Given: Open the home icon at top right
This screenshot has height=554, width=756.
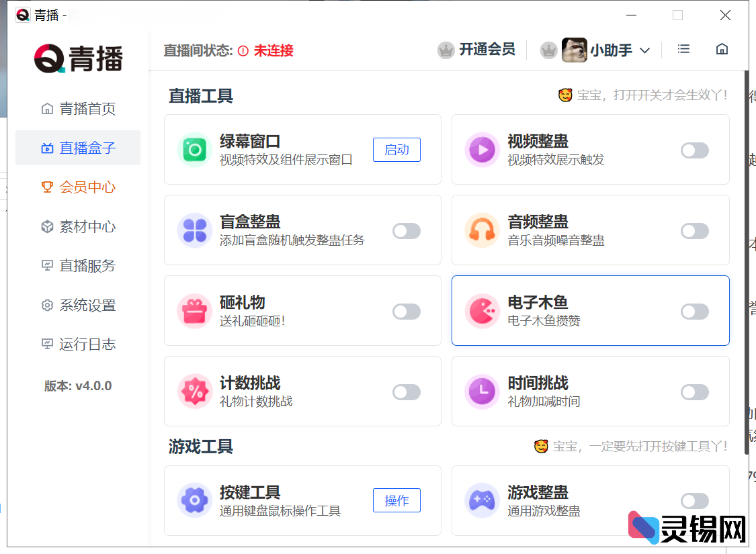Looking at the screenshot, I should tap(722, 49).
